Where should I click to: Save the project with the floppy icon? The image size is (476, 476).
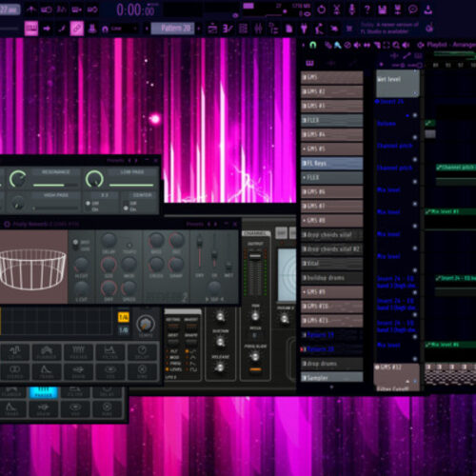click(383, 10)
